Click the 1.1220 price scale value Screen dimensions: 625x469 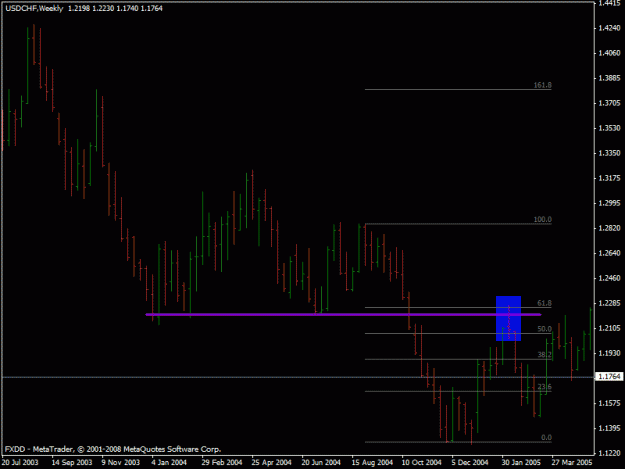coord(609,453)
